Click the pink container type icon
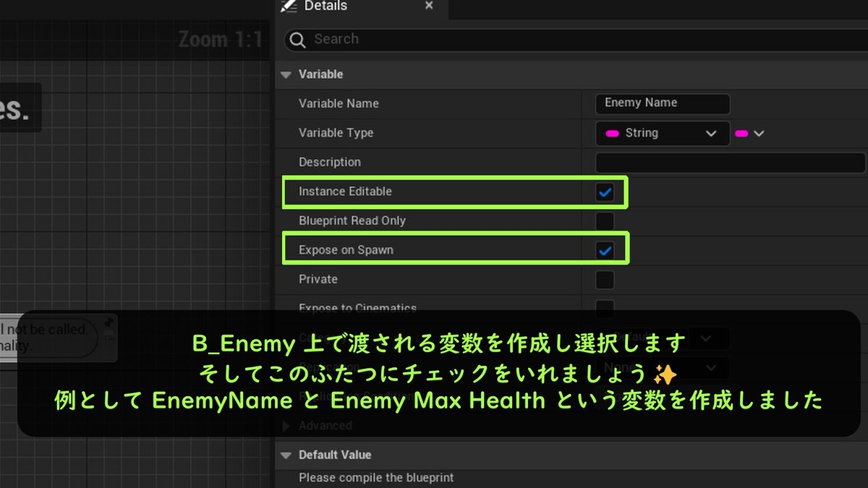 point(742,133)
